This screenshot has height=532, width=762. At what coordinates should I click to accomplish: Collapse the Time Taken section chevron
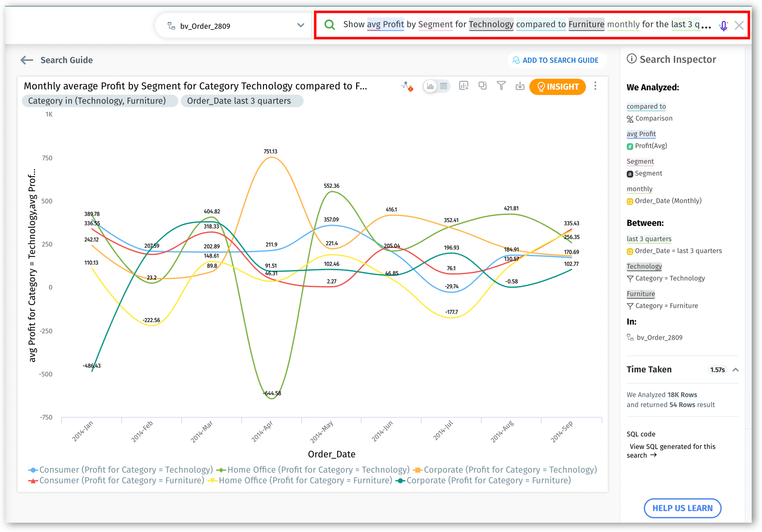(x=736, y=370)
